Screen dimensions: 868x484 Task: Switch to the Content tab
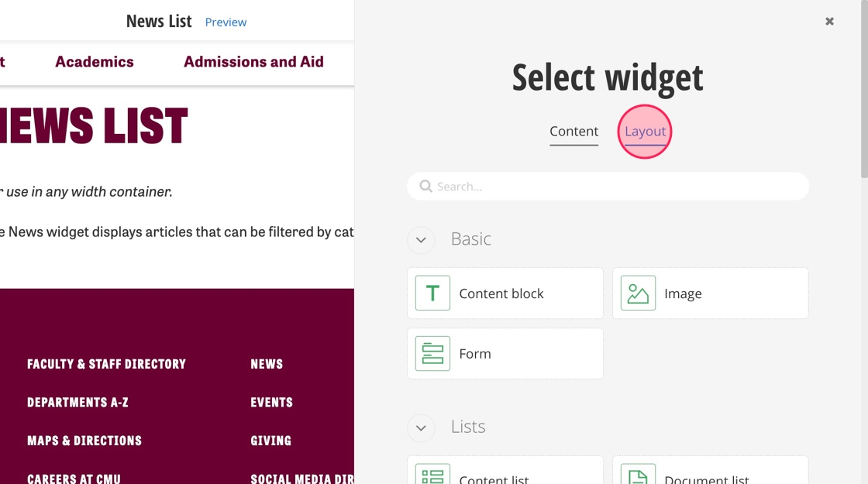pos(573,132)
